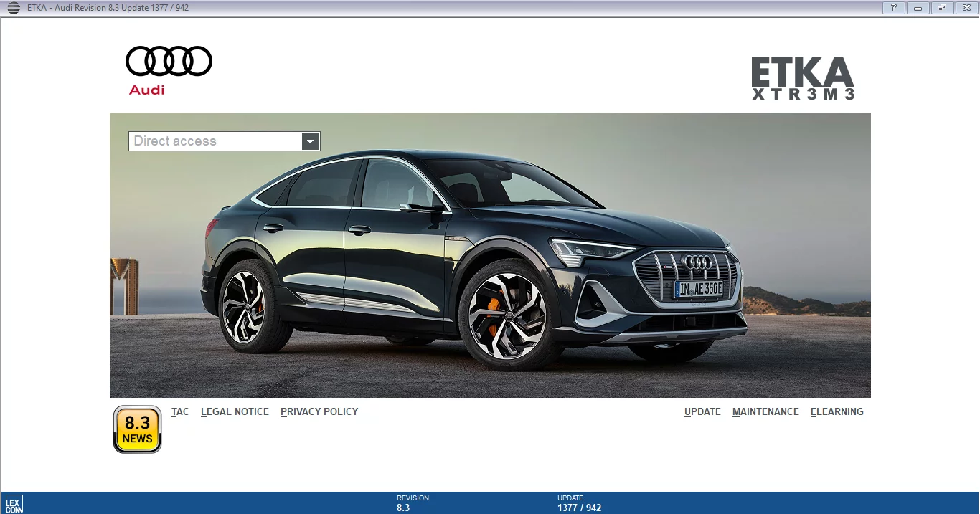Select the Update menu link
980x514 pixels.
pyautogui.click(x=702, y=411)
